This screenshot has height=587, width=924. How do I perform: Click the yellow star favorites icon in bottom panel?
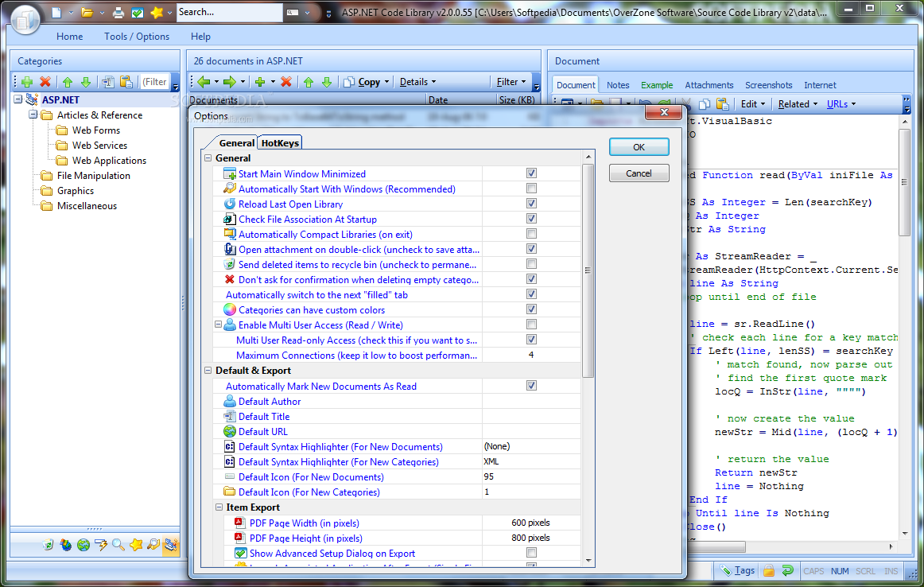136,545
